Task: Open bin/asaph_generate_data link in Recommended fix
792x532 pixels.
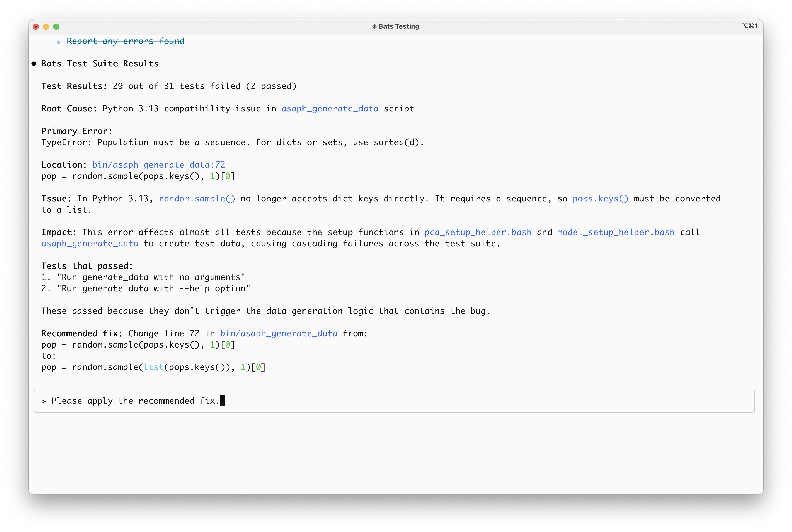Action: pyautogui.click(x=279, y=333)
